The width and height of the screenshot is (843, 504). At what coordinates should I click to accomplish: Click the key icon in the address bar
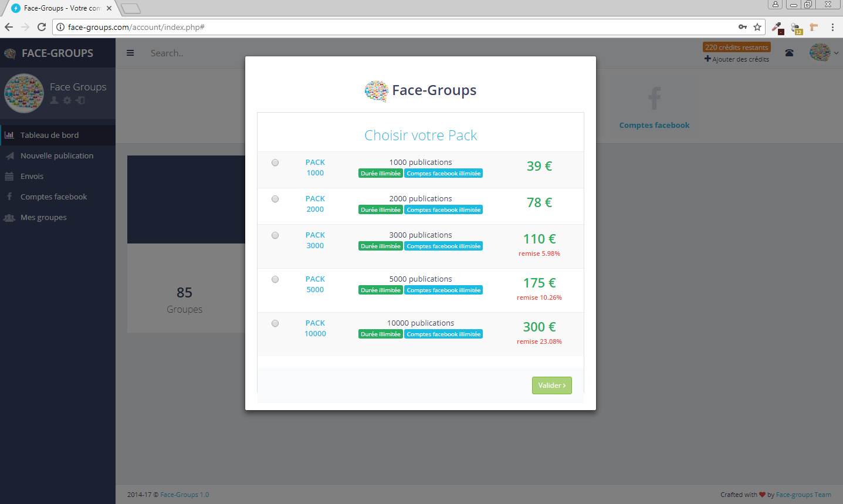(743, 27)
